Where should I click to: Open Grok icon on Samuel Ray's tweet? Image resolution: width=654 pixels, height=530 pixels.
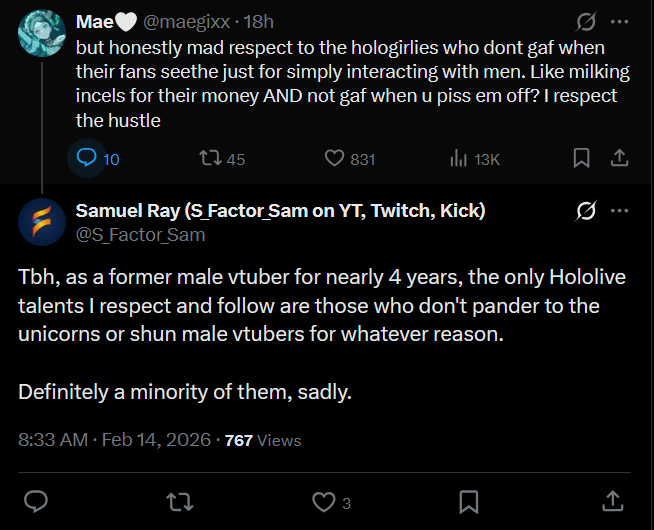587,211
